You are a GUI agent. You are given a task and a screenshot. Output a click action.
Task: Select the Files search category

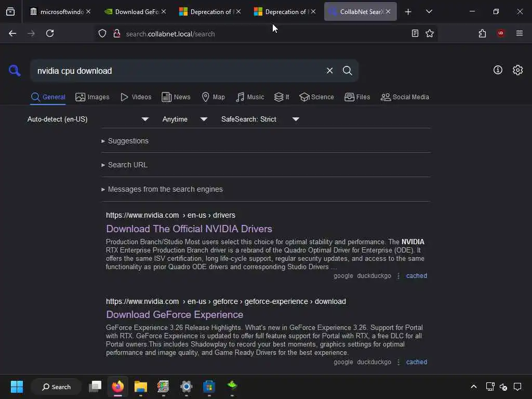(357, 97)
